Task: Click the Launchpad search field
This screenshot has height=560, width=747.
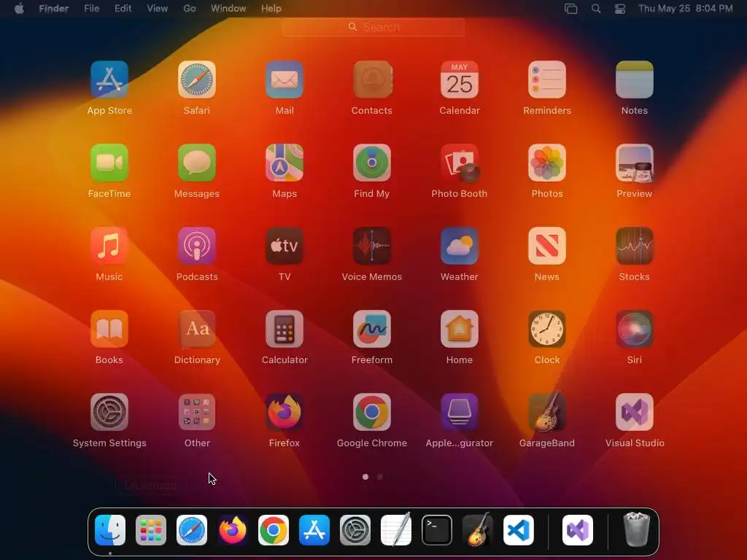Action: pyautogui.click(x=373, y=27)
